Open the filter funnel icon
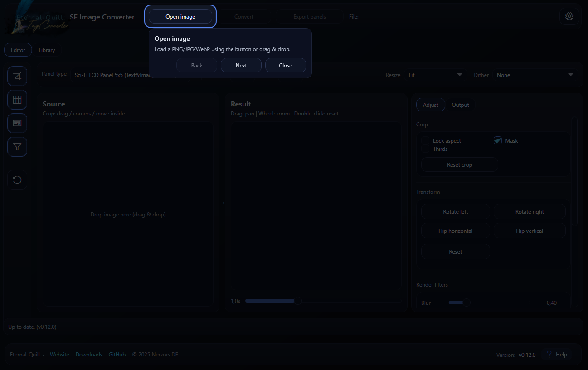 pyautogui.click(x=17, y=147)
